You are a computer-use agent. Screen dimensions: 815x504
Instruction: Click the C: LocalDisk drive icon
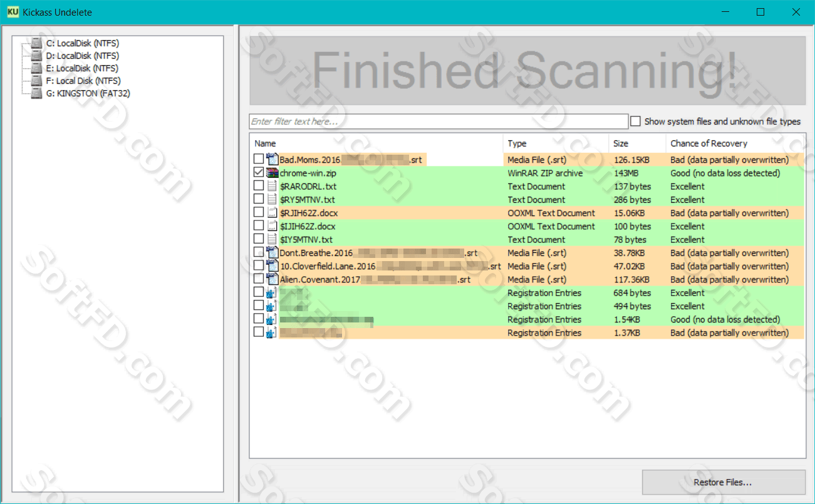36,43
